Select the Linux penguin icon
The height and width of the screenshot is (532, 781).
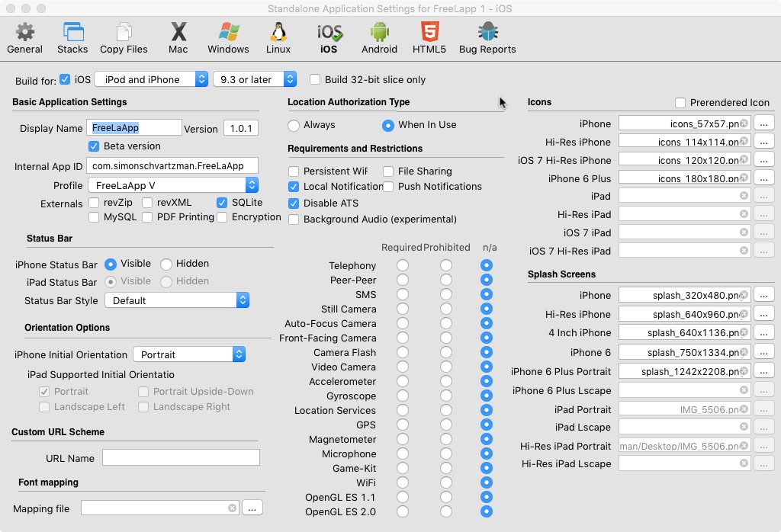point(278,38)
